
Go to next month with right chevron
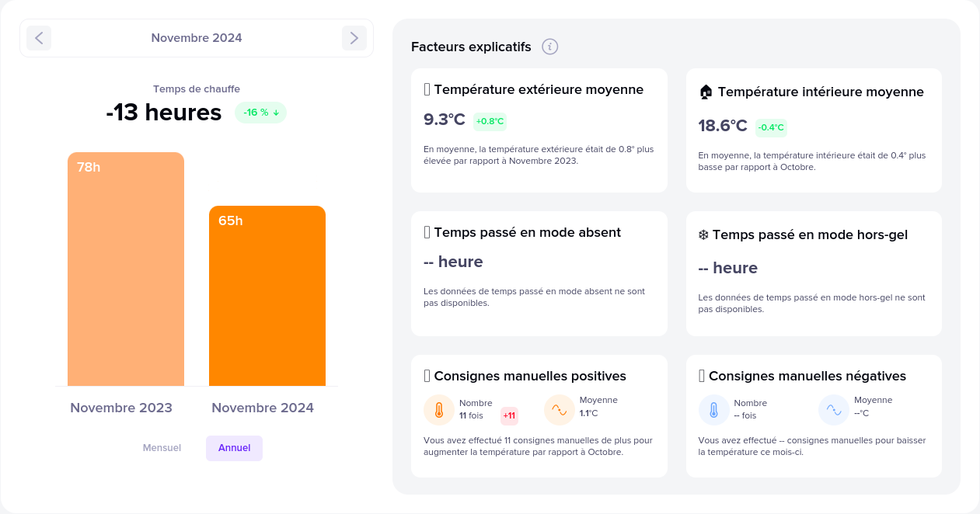[x=354, y=38]
